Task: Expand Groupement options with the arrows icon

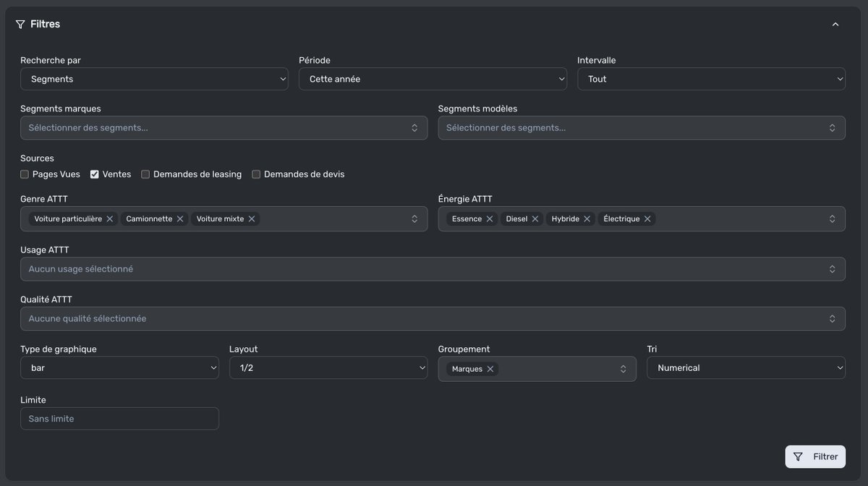Action: click(x=624, y=369)
